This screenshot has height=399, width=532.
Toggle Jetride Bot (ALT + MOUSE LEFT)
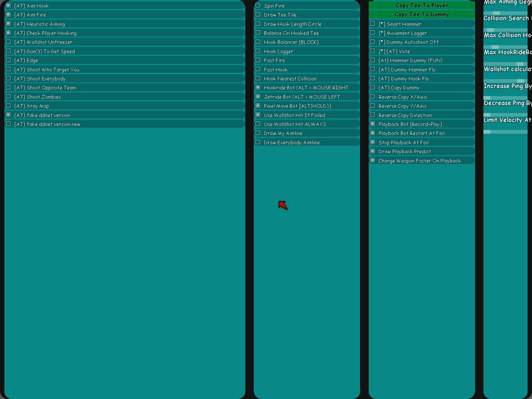[258, 96]
